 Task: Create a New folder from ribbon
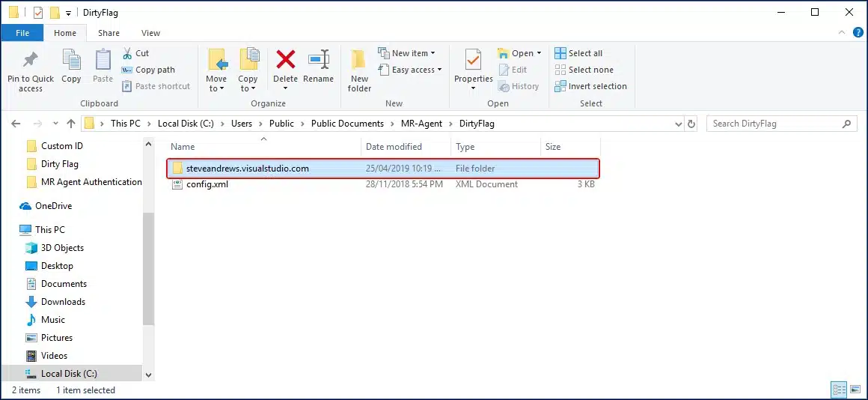(x=359, y=69)
